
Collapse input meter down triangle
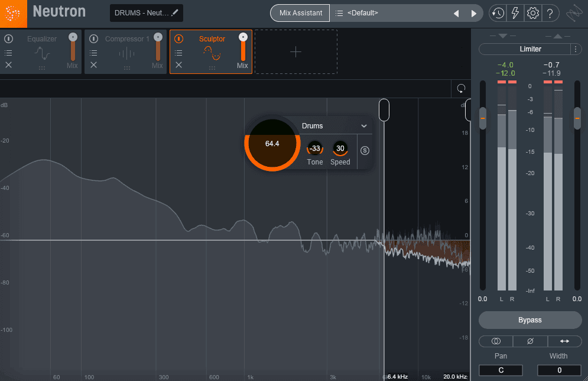503,36
